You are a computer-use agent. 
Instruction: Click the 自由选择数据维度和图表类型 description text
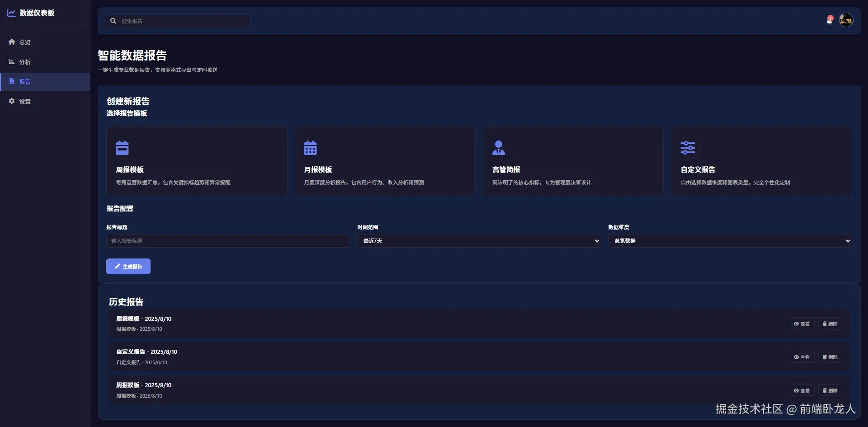(736, 183)
